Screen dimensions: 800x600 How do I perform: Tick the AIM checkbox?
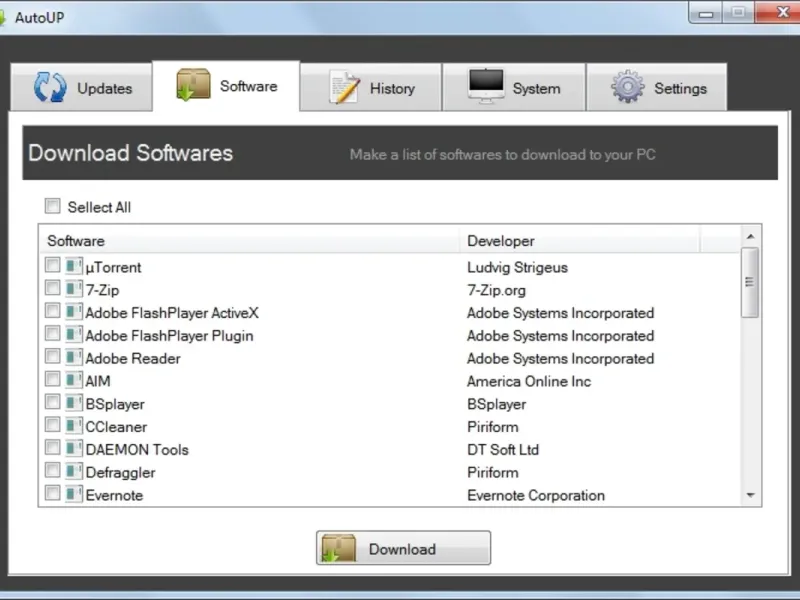(x=52, y=379)
